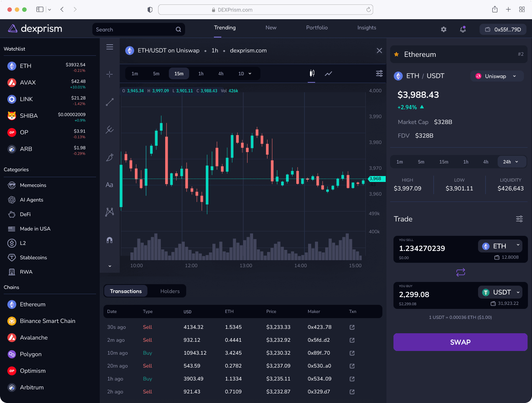Open transaction link for 20m ago row

click(x=352, y=366)
